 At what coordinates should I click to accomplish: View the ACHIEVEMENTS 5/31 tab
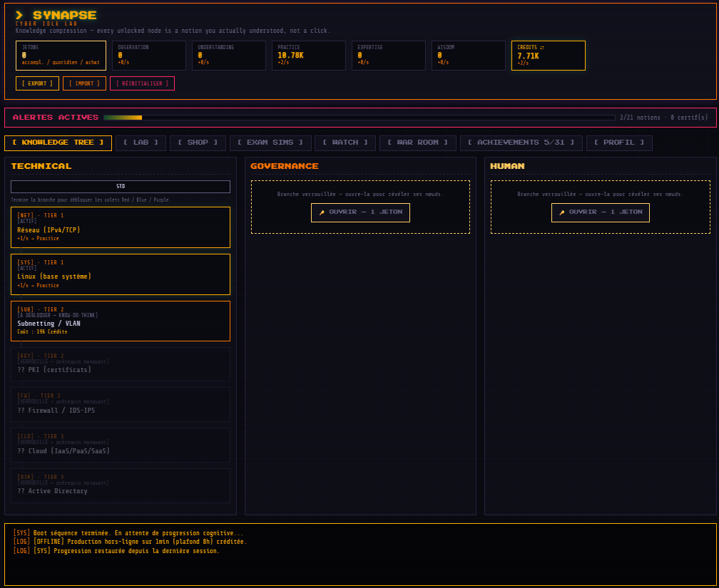(521, 143)
